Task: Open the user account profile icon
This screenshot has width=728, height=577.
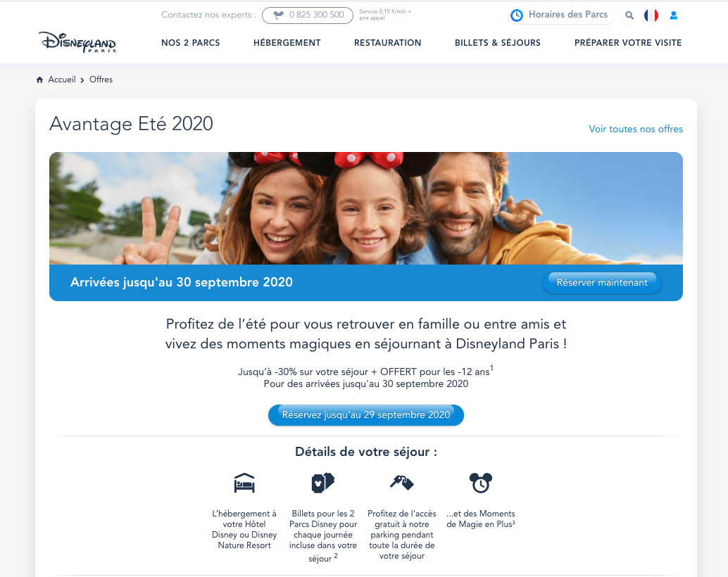Action: coord(674,15)
